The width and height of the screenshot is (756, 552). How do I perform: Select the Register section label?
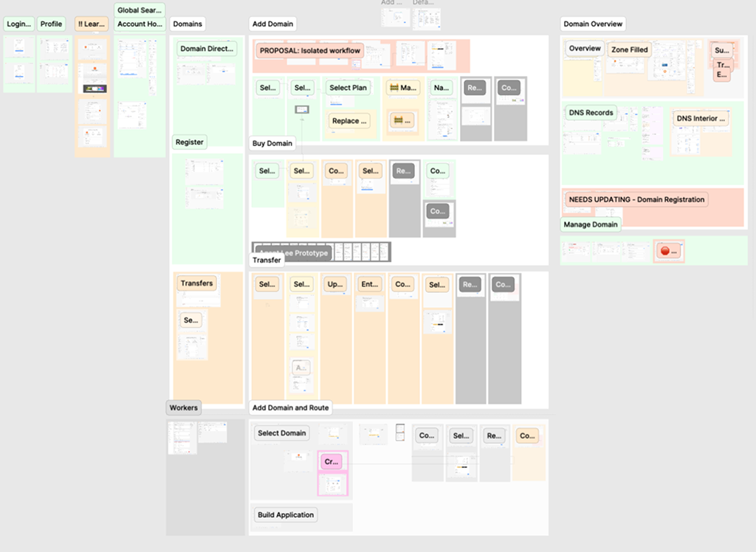tap(190, 142)
